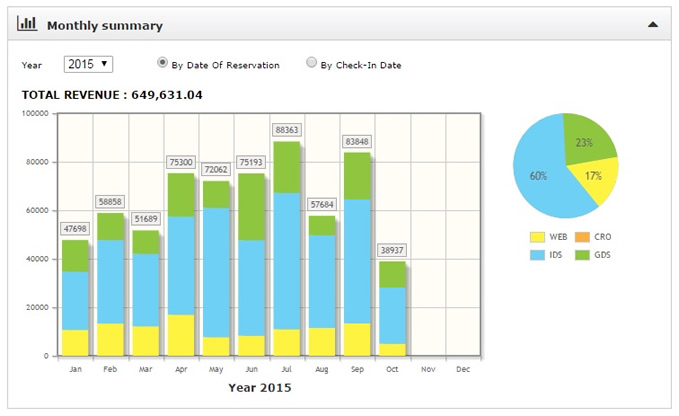Click the green GDS segment of September bar
Viewport: 679px width, 416px height.
[x=357, y=176]
